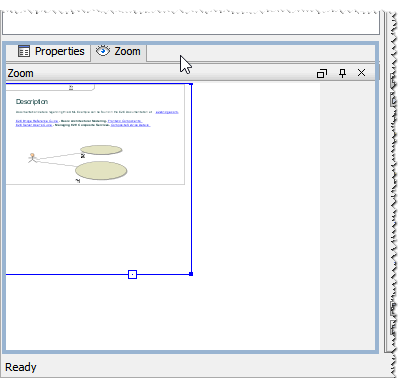Select the larger lower use case ellipse
The height and width of the screenshot is (378, 406).
click(101, 171)
